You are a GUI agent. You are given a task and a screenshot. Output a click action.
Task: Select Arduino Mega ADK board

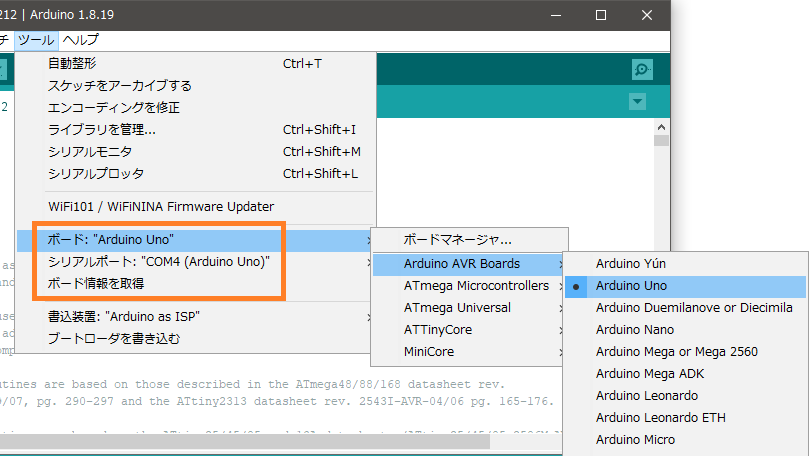686,374
